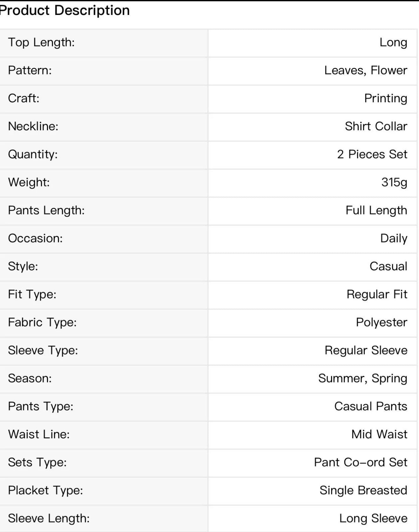Image resolution: width=419 pixels, height=532 pixels.
Task: Click the Pant Co-ord Set value
Action: [x=361, y=462]
